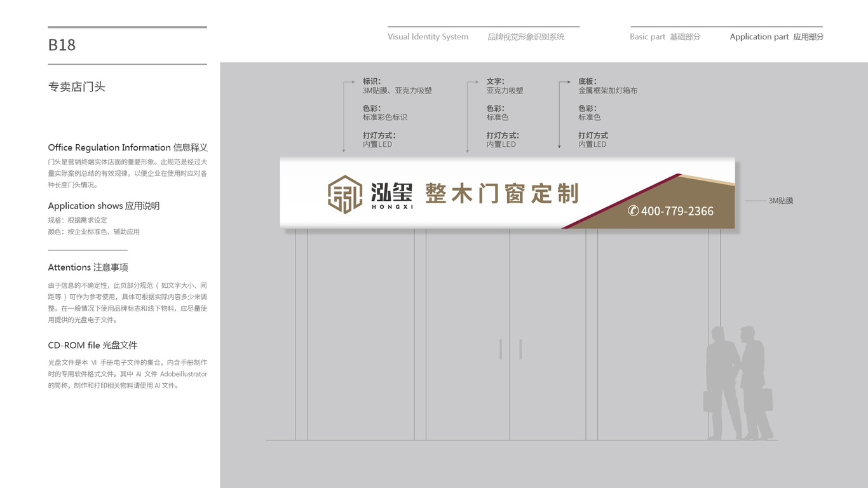Select the Basic part 基础部分 heading
The width and height of the screenshot is (868, 488).
click(x=665, y=37)
